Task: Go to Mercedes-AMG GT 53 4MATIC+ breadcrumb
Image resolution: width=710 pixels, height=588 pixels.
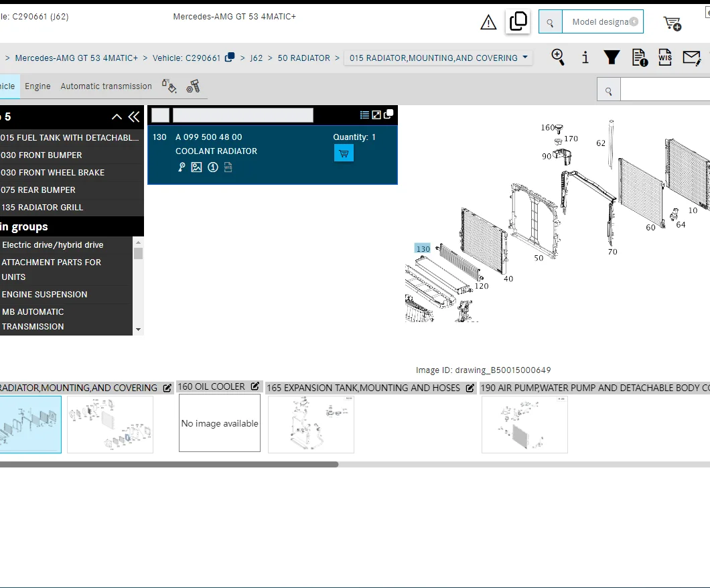Action: click(76, 58)
